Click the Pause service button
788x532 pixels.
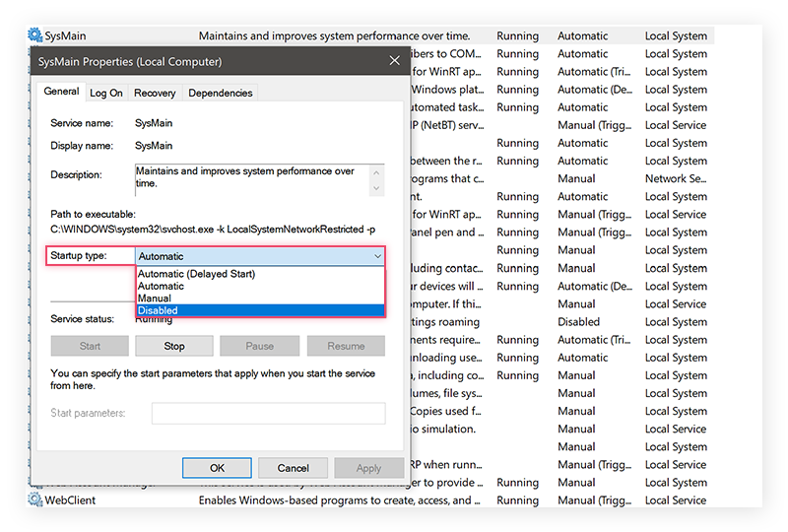259,346
